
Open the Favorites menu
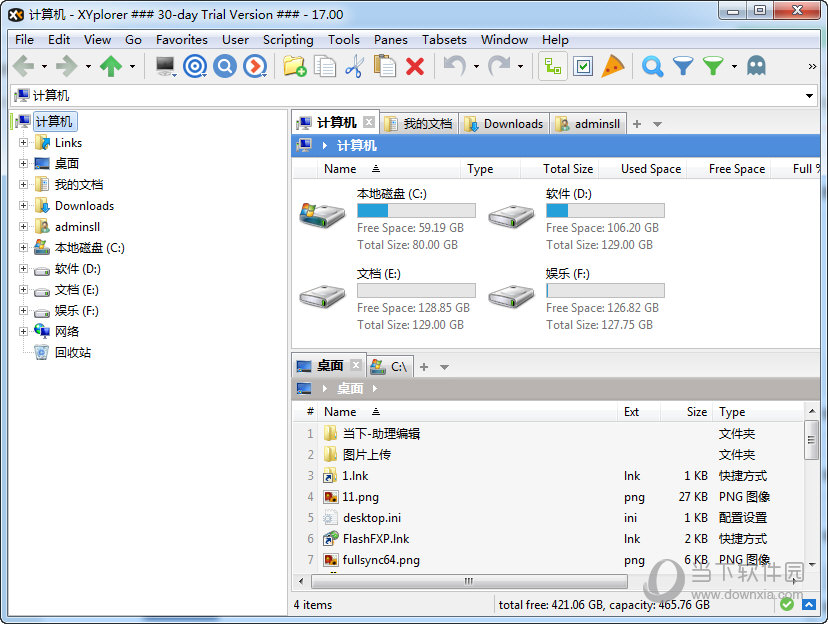(x=182, y=40)
